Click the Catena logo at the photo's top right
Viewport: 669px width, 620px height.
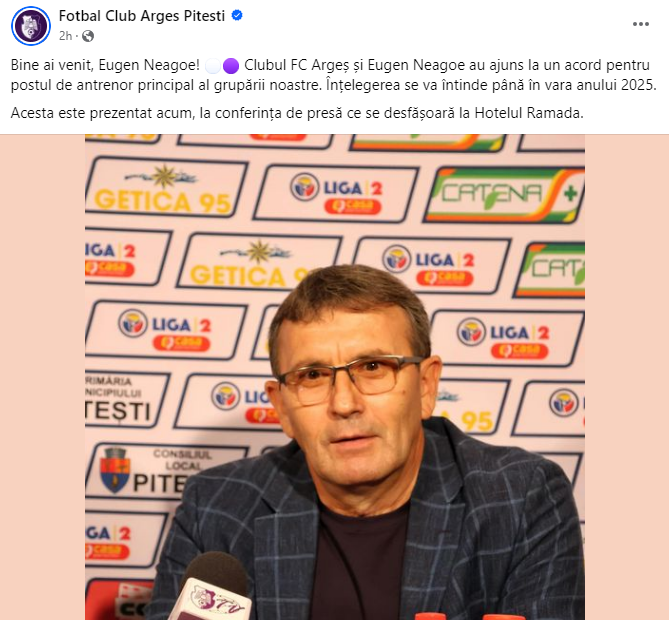[505, 195]
